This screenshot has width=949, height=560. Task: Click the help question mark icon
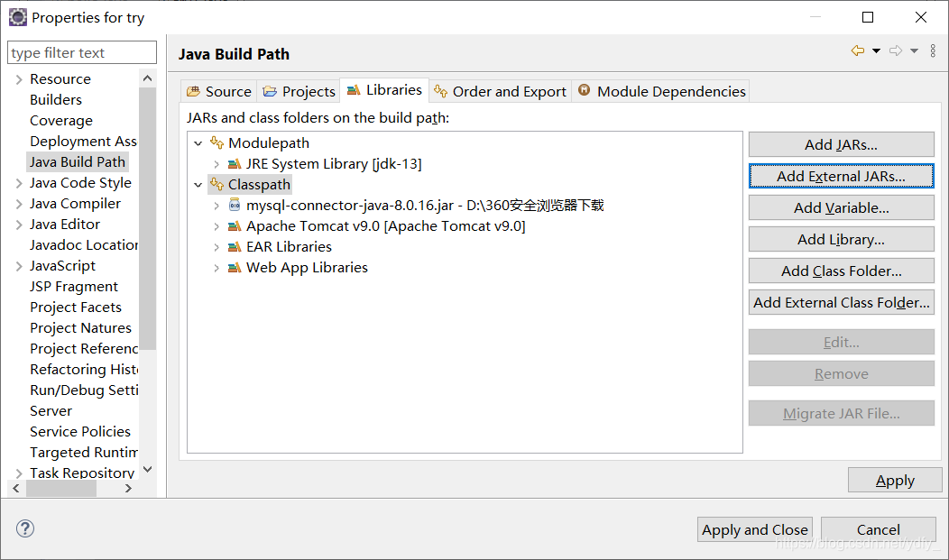coord(25,528)
